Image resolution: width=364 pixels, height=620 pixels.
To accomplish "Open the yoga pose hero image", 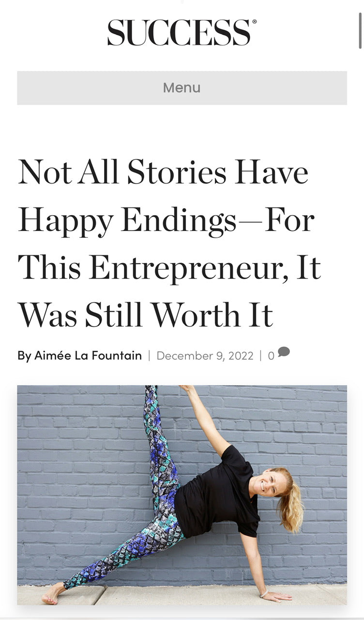I will pos(182,495).
